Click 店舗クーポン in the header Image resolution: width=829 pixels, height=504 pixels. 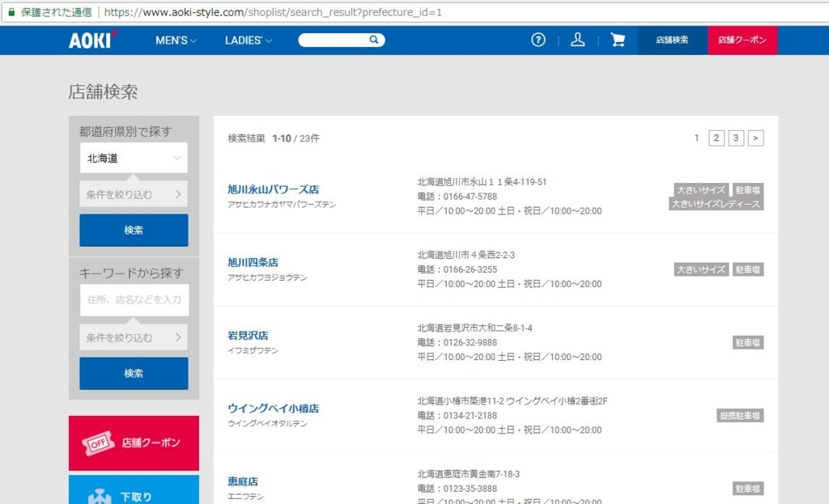(x=742, y=40)
